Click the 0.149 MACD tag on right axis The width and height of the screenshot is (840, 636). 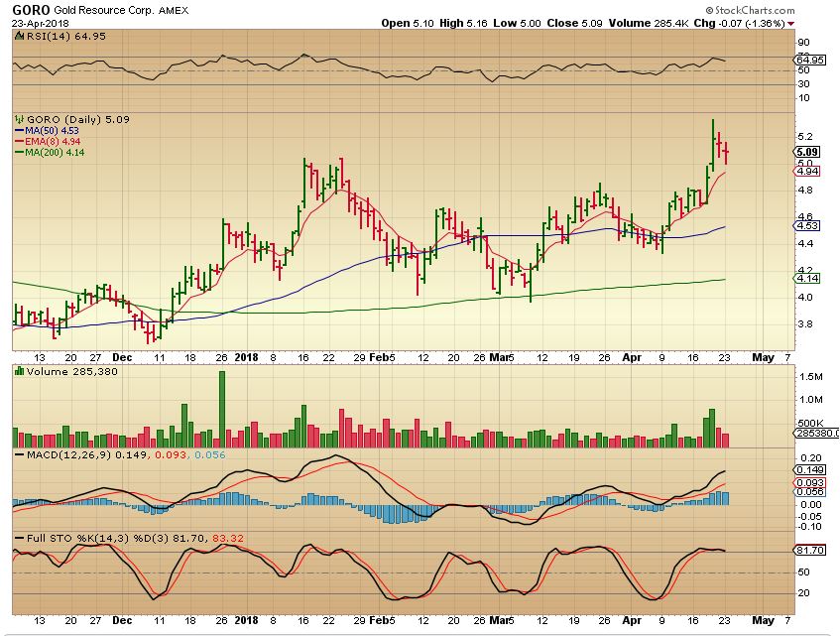tap(809, 470)
